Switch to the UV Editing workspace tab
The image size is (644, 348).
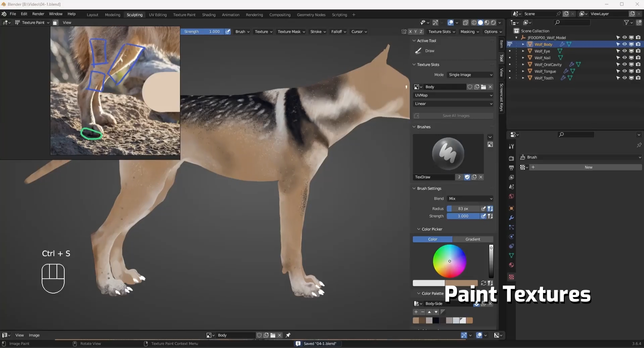(158, 15)
